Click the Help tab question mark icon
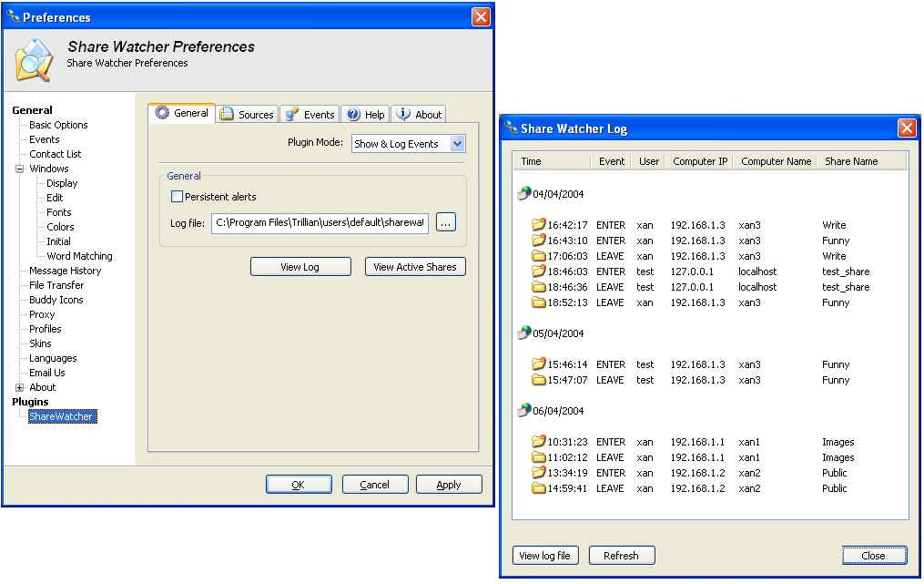Image resolution: width=924 pixels, height=584 pixels. (x=353, y=115)
